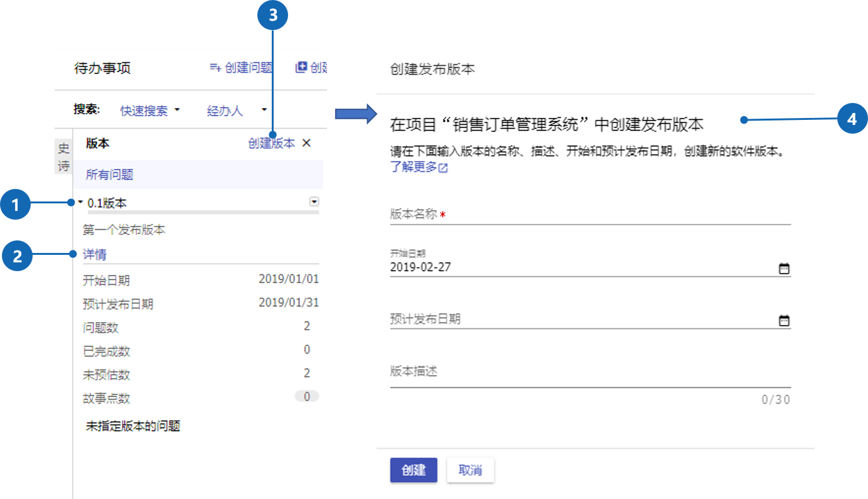The height and width of the screenshot is (499, 868).
Task: Open the 详情 link
Action: click(x=95, y=254)
